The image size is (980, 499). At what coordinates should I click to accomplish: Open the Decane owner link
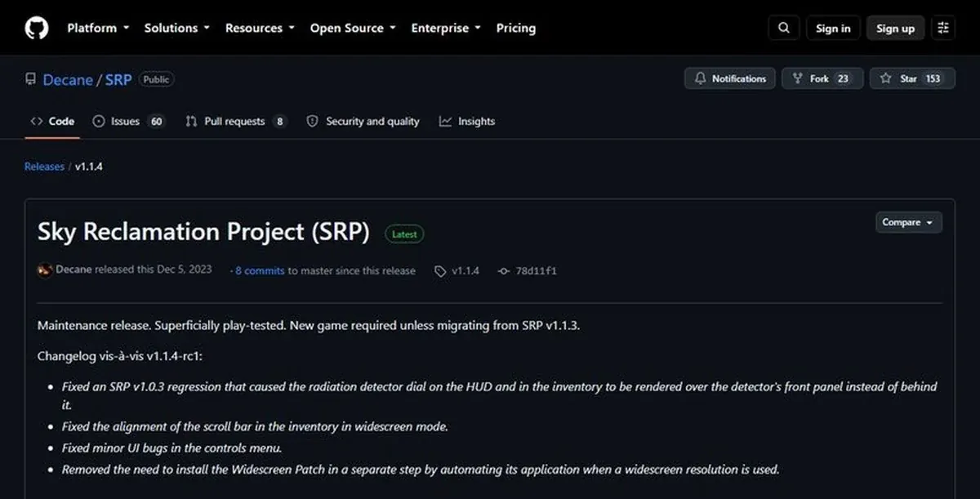click(x=68, y=79)
